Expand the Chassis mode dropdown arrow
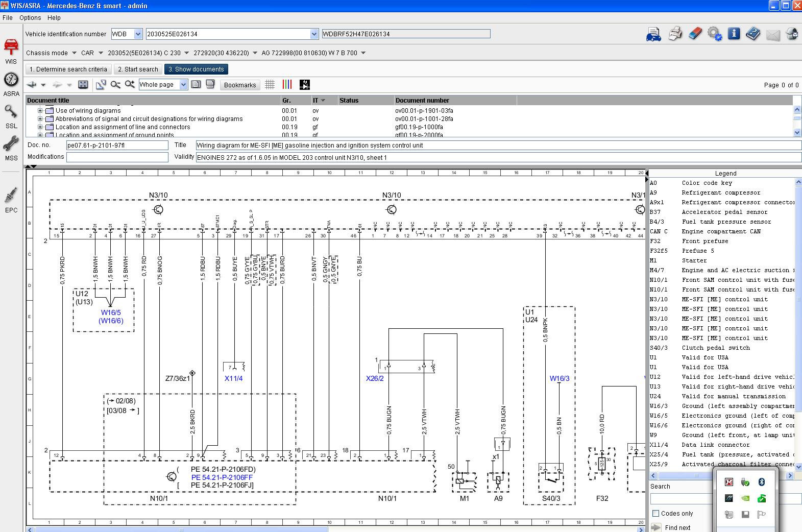The height and width of the screenshot is (532, 802). tap(74, 53)
